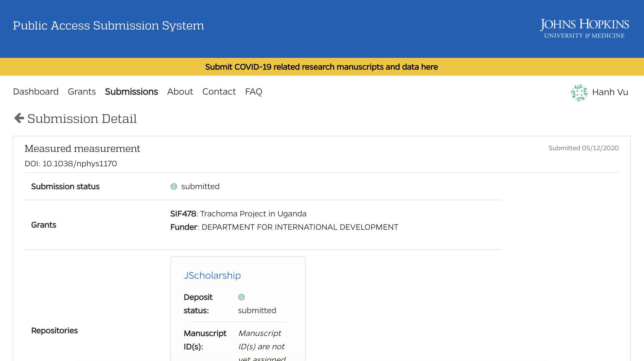The image size is (644, 361).
Task: Click the Public Access Submission System title
Action: (x=109, y=26)
